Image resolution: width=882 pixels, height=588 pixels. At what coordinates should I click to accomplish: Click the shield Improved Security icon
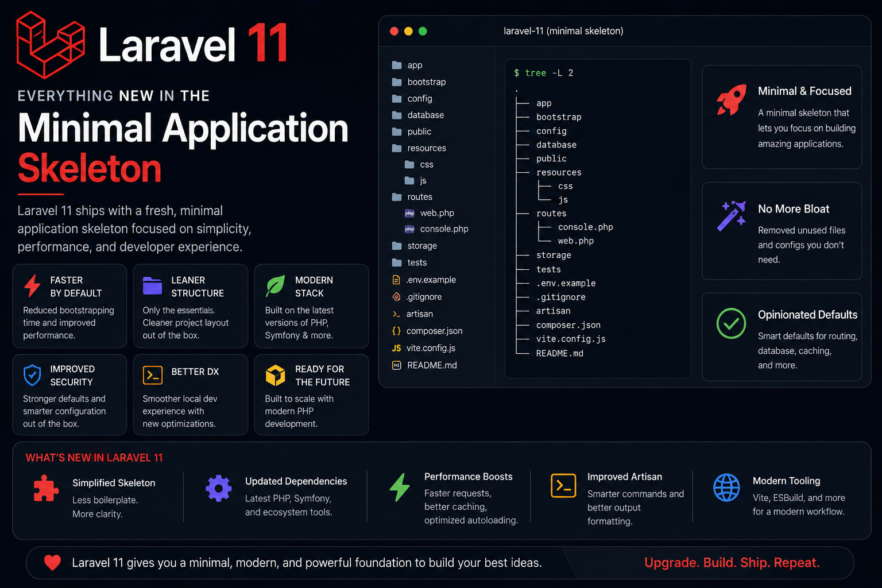(x=32, y=375)
